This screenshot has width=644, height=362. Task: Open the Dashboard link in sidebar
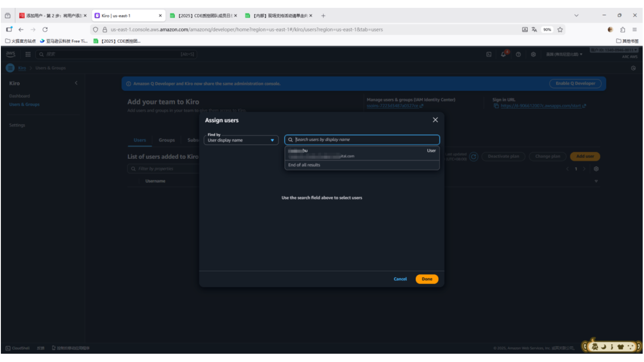point(20,96)
